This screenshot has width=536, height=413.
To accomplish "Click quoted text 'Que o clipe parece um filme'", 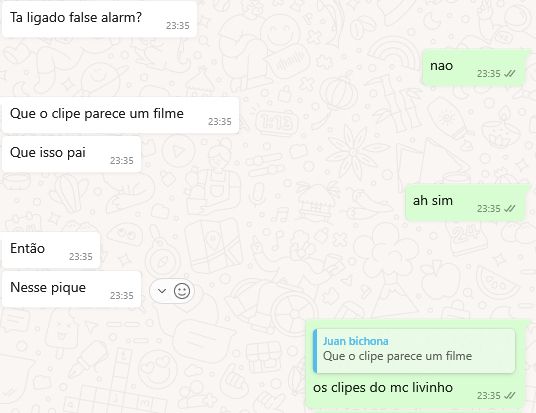I will pyautogui.click(x=397, y=356).
